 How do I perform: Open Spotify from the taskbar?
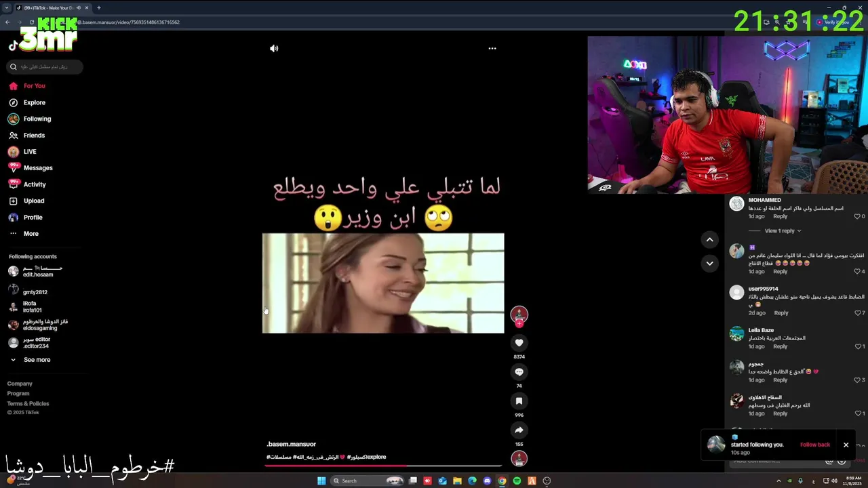pos(517,481)
